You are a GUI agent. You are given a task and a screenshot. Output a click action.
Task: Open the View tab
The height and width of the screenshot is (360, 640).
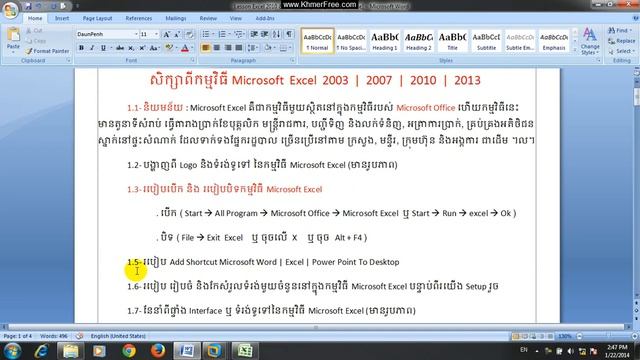[x=236, y=18]
